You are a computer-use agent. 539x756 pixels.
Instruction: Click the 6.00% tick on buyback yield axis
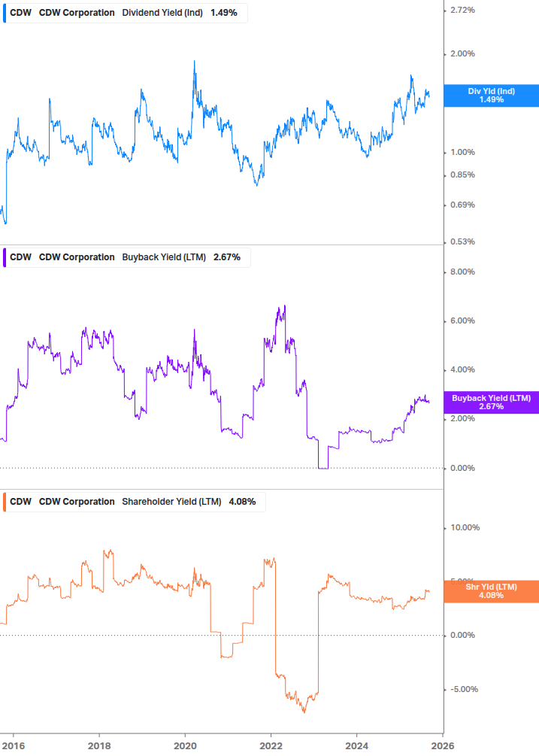point(462,320)
